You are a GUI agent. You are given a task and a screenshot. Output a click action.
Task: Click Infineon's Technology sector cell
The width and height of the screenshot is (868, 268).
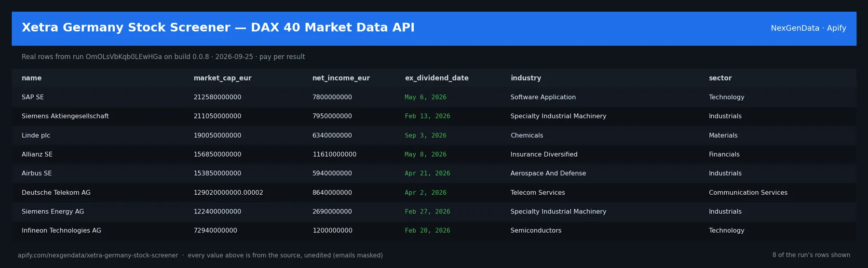(726, 230)
